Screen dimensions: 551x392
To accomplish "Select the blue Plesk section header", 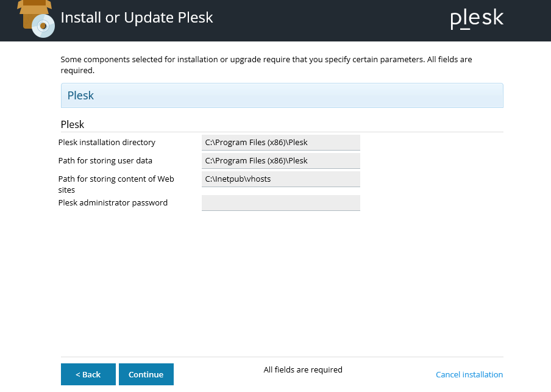I will 282,95.
